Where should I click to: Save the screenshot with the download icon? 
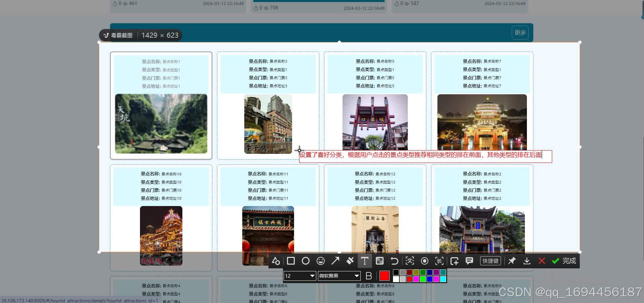(x=527, y=261)
